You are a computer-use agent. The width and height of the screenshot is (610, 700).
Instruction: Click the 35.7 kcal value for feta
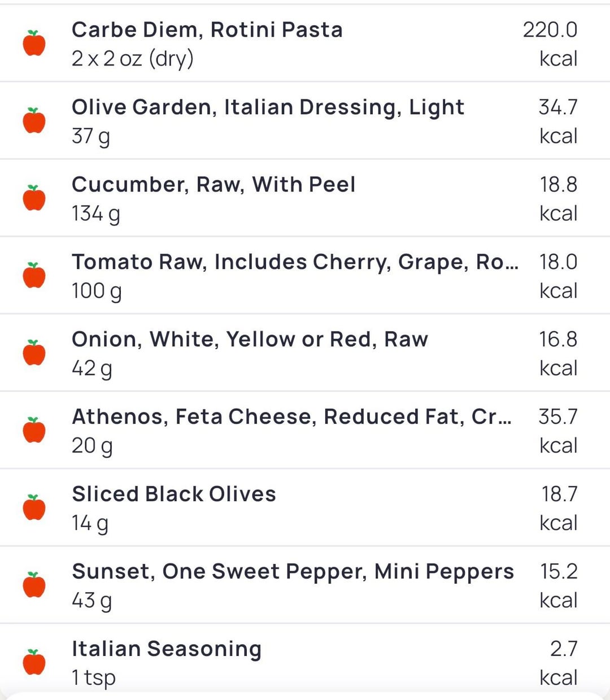click(558, 417)
